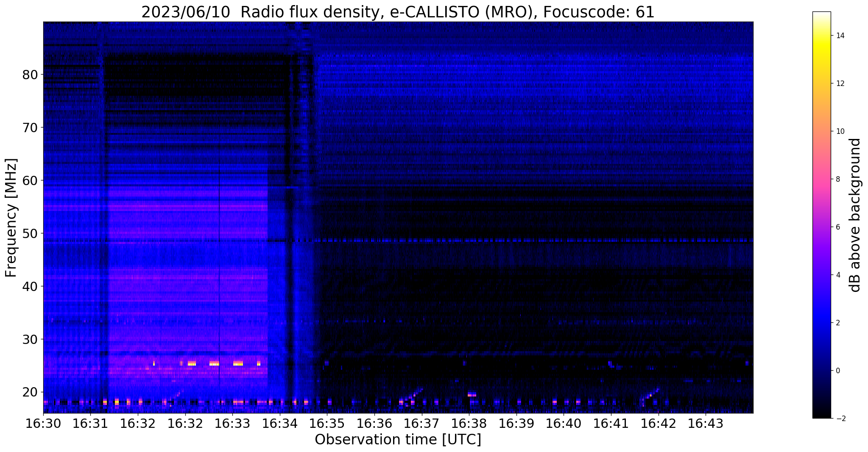Screen dimensions: 868x452
Task: Select the 16:41 time tick label
Action: pos(611,424)
